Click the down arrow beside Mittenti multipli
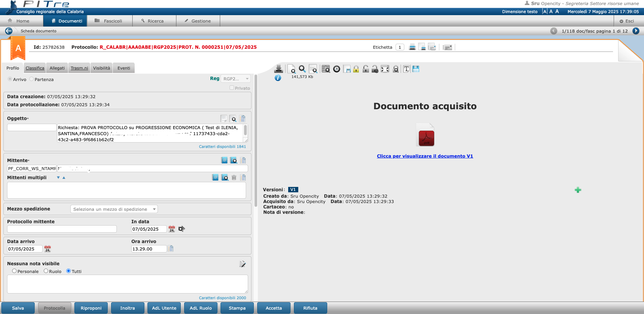 pyautogui.click(x=58, y=178)
